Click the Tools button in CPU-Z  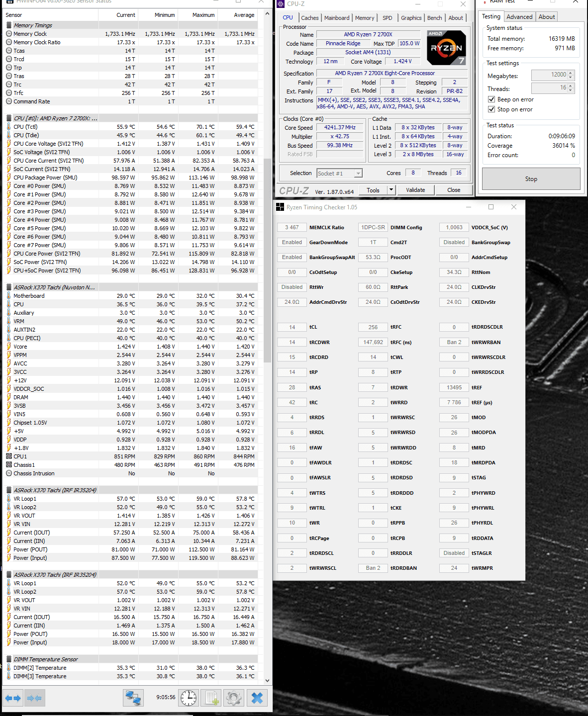(x=373, y=190)
